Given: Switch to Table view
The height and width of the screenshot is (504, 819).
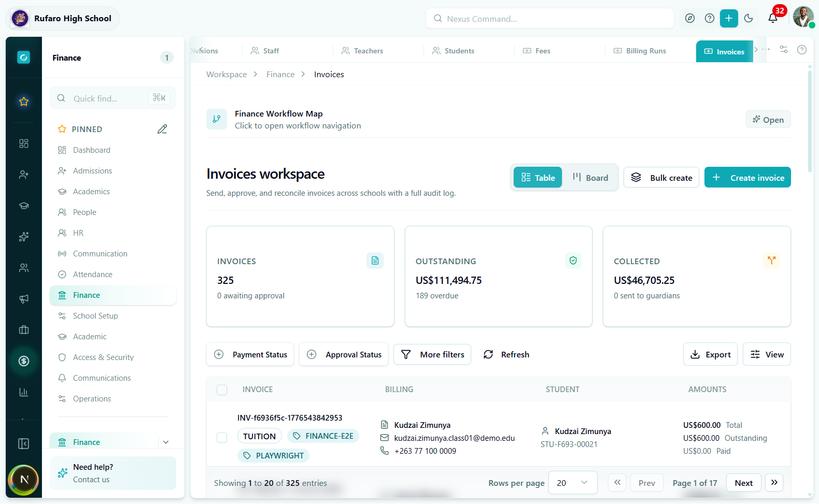Looking at the screenshot, I should (x=538, y=178).
